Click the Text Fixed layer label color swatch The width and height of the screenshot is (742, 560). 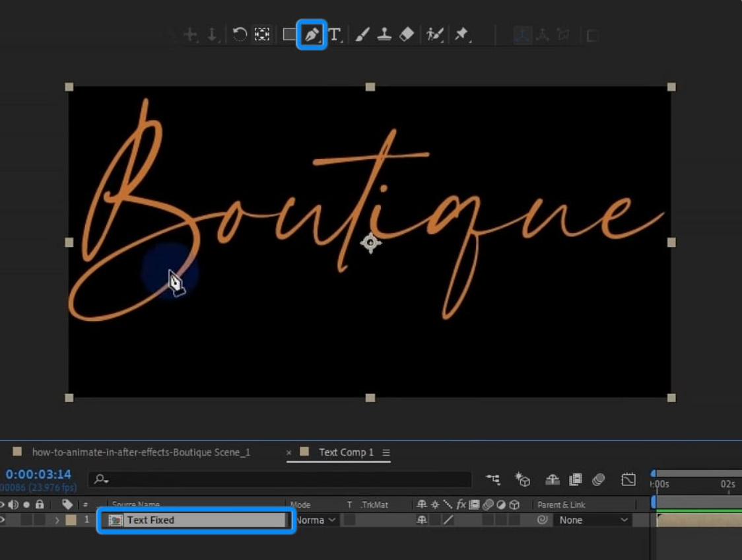[71, 520]
